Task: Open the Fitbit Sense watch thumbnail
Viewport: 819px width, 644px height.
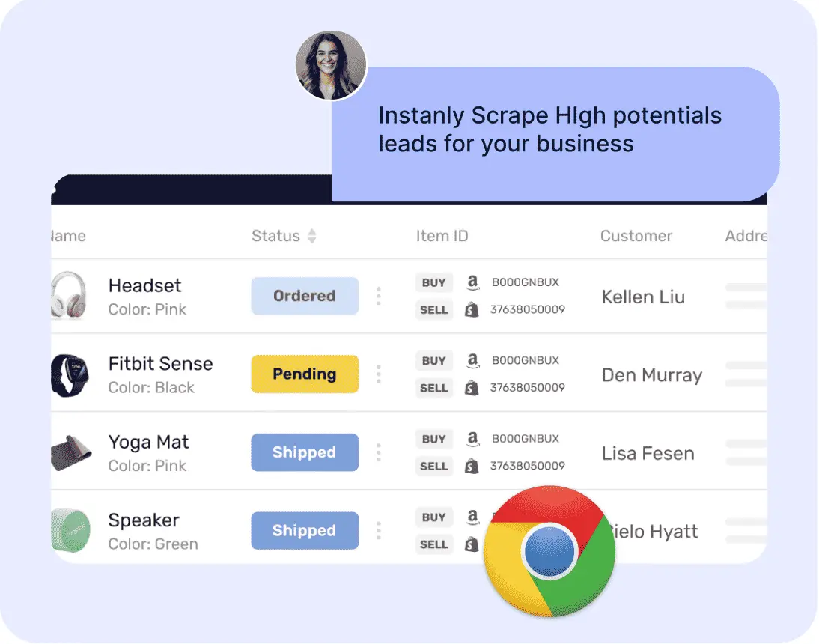Action: pos(70,375)
